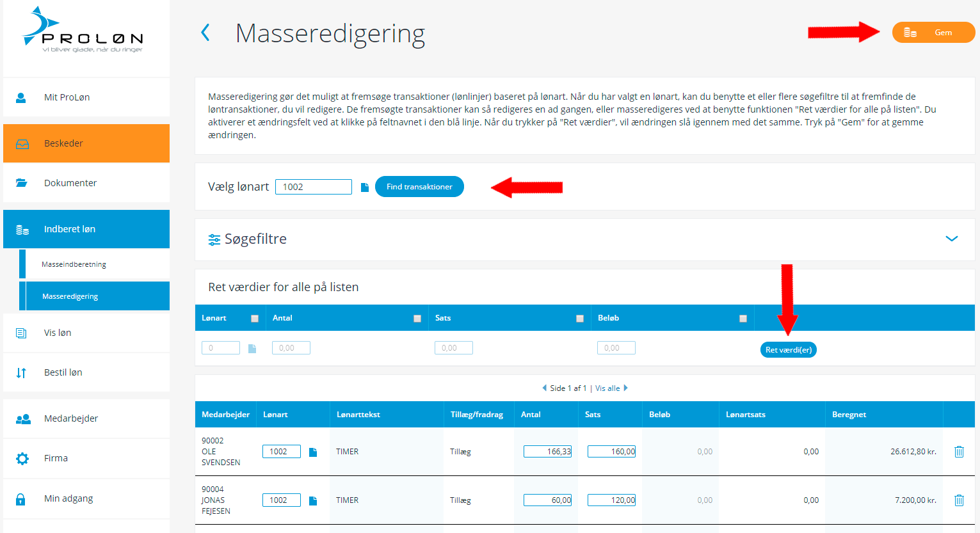
Task: Enable the Lønart column checkbox
Action: click(255, 319)
